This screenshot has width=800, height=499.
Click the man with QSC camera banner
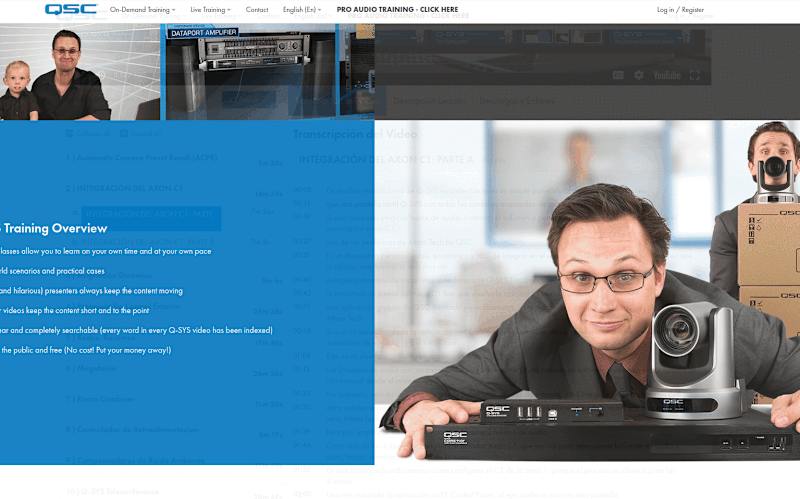point(587,292)
